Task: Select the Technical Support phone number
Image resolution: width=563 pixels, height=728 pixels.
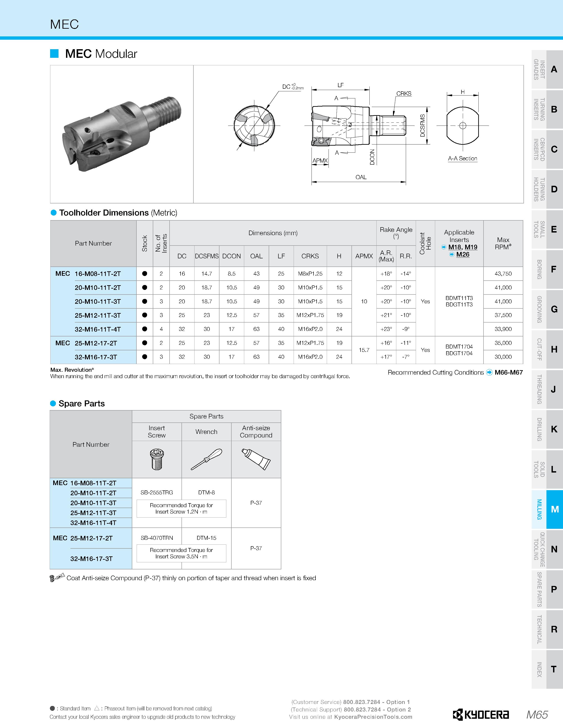Action: coord(362,709)
